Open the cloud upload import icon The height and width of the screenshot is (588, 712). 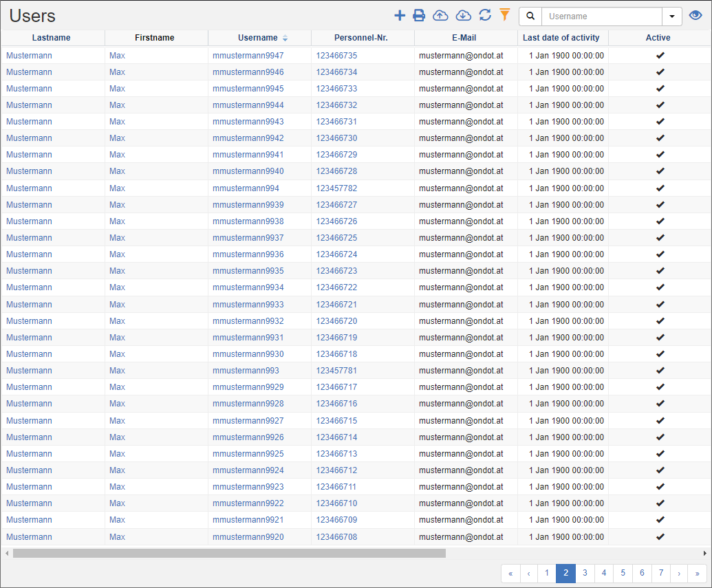click(x=440, y=15)
